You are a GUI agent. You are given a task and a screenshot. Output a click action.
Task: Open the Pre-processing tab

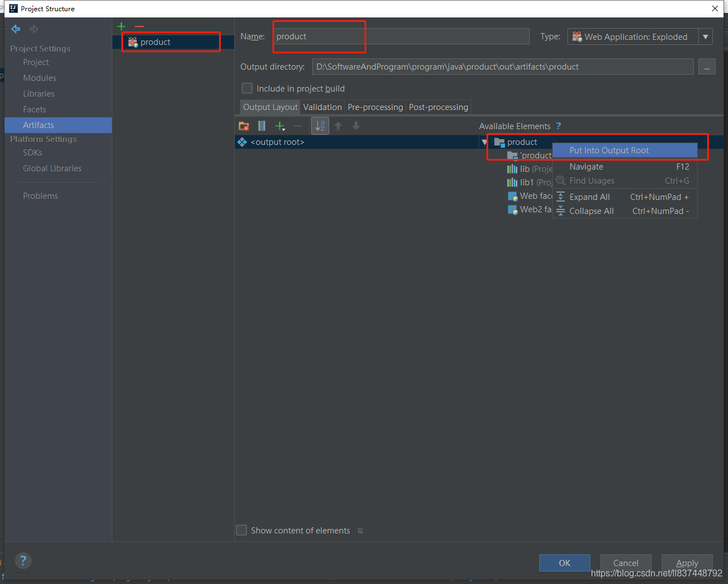[x=375, y=107]
